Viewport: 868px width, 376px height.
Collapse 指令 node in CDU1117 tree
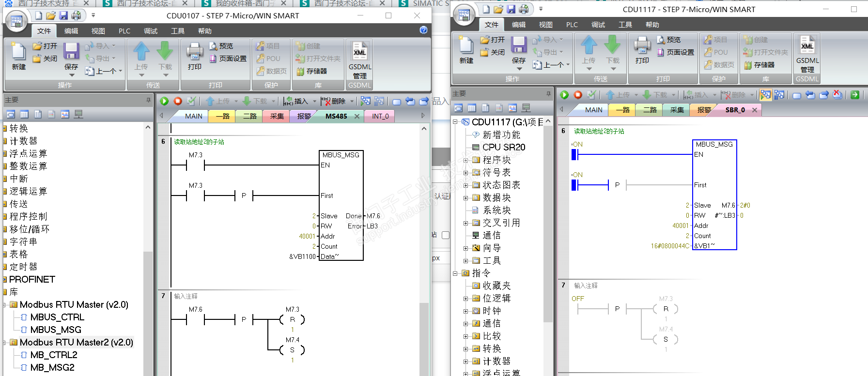455,273
